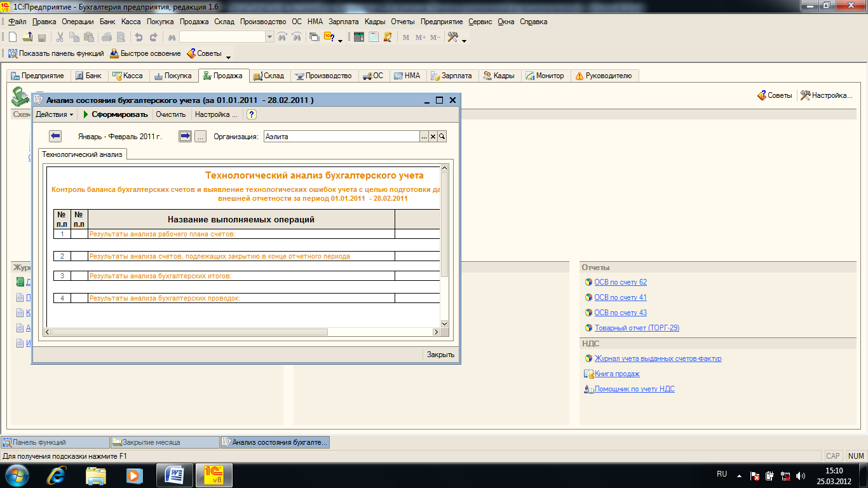Click the M+ memory toolbar button
This screenshot has height=488, width=868.
[421, 37]
